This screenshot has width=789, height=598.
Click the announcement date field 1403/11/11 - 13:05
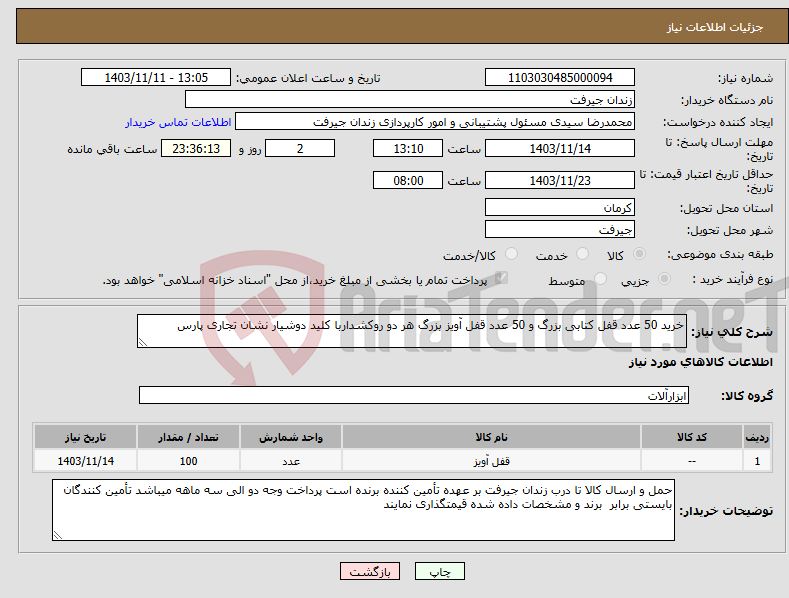pos(156,78)
